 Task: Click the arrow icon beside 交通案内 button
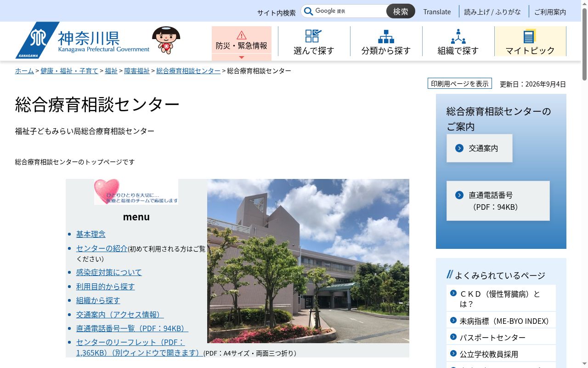pyautogui.click(x=459, y=148)
